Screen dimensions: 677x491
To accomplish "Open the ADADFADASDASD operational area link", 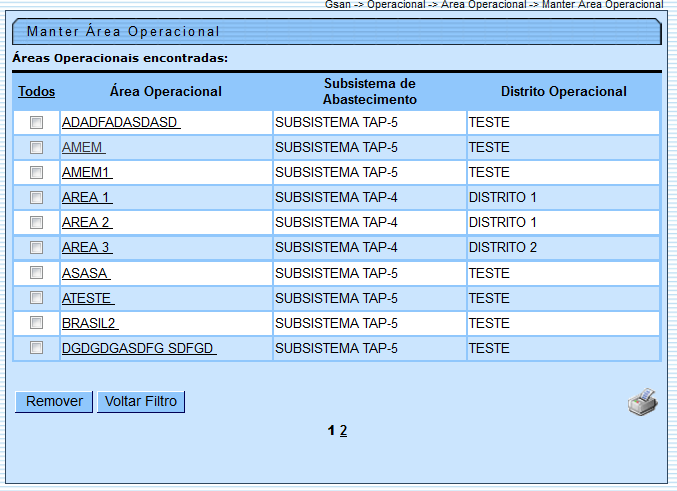I will [120, 122].
